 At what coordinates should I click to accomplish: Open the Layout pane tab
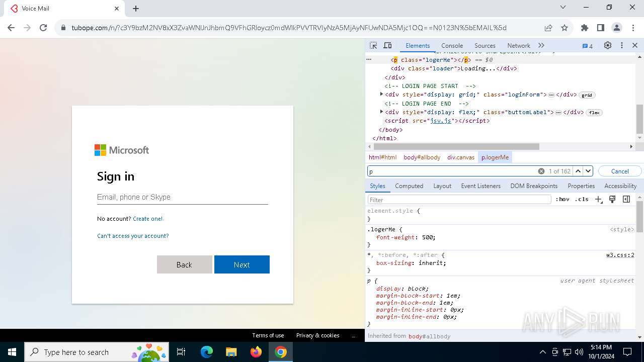tap(442, 186)
